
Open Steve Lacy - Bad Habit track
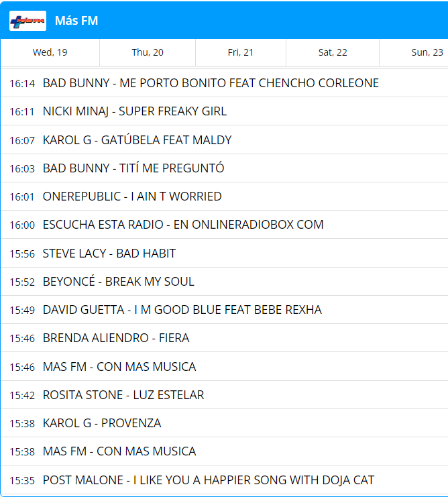(x=109, y=254)
